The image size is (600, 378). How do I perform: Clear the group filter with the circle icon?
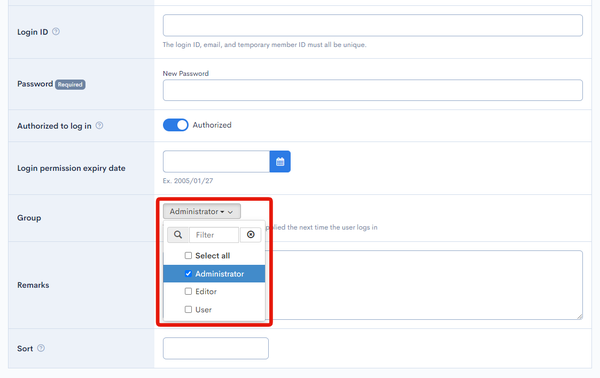tap(251, 235)
